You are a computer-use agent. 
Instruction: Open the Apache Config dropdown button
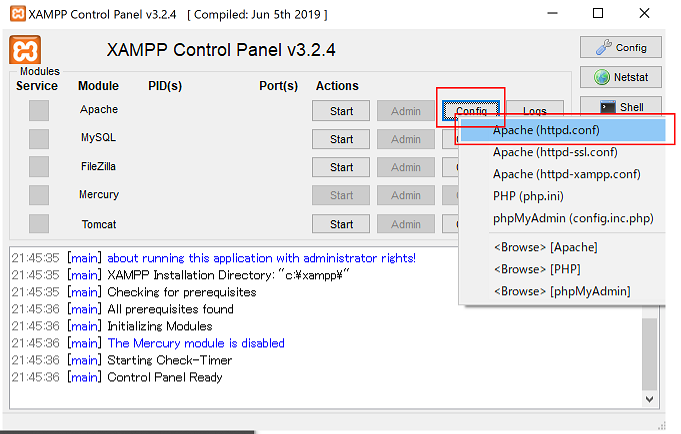pyautogui.click(x=471, y=110)
